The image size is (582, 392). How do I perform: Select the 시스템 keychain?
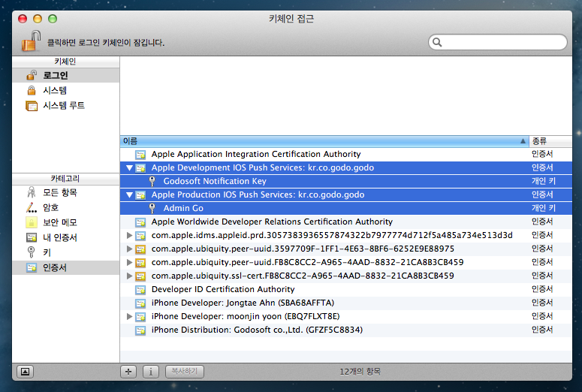click(65, 90)
